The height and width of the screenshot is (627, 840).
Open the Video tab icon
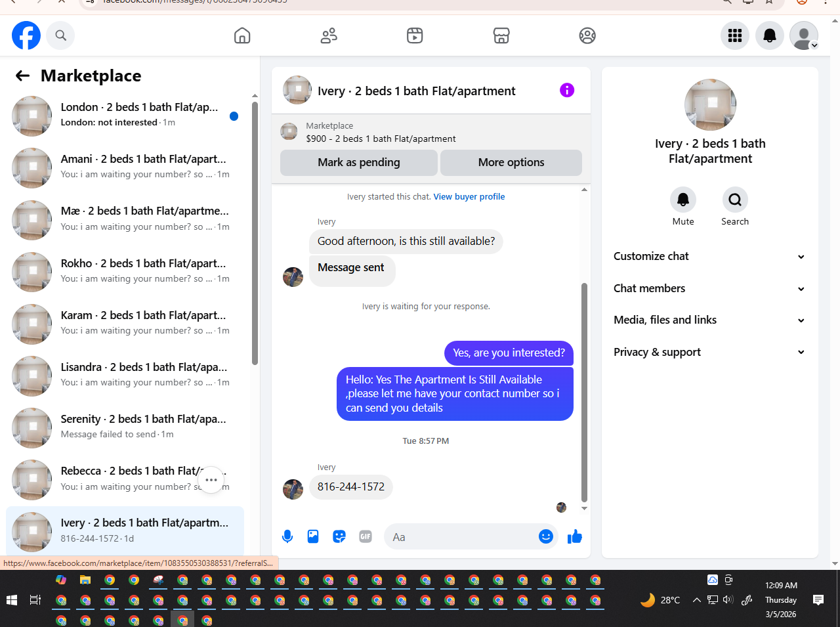click(415, 35)
